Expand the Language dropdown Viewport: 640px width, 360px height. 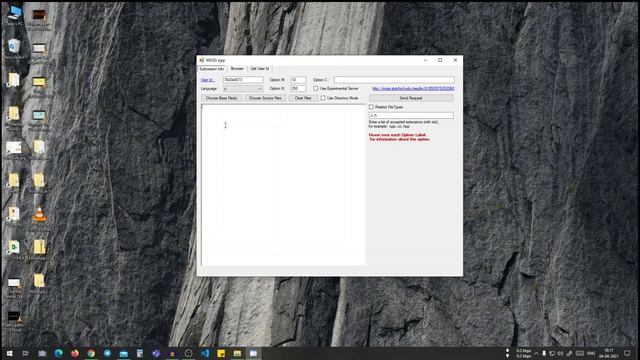point(243,89)
